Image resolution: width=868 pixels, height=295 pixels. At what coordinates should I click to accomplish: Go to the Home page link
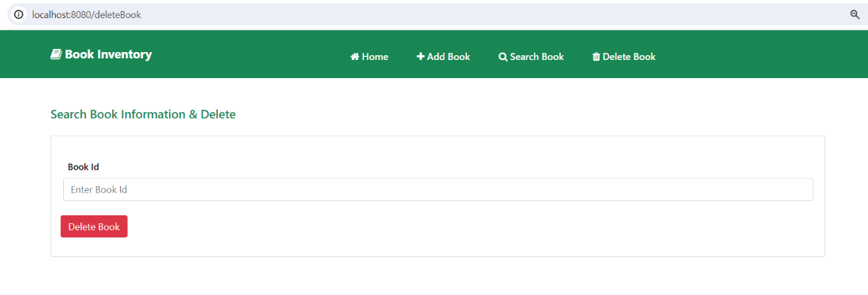[x=369, y=57]
